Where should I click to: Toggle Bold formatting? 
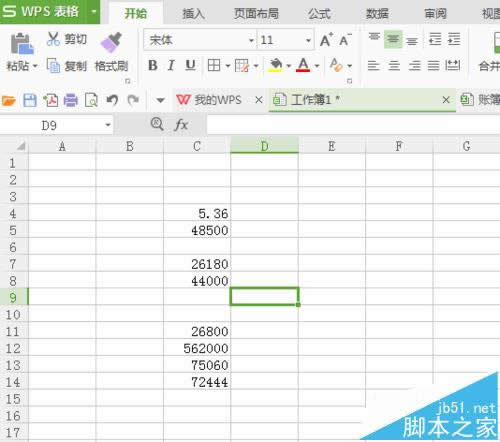coord(153,65)
